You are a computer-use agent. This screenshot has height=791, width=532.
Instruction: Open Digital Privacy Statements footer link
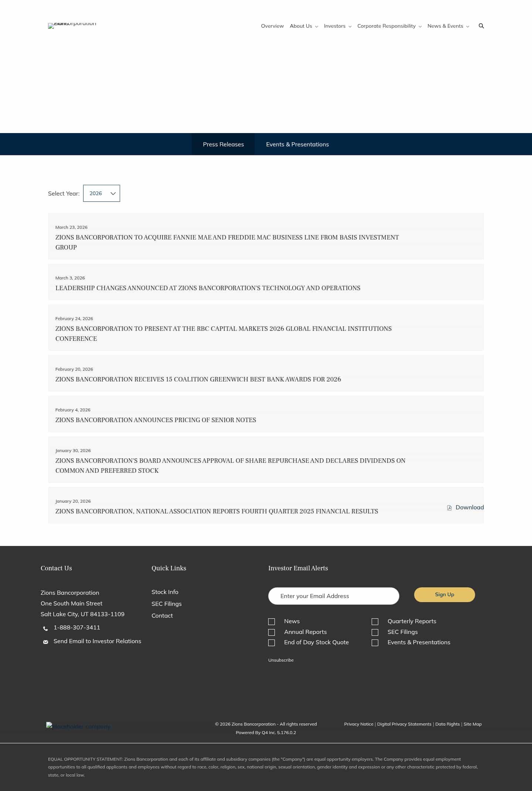tap(404, 724)
